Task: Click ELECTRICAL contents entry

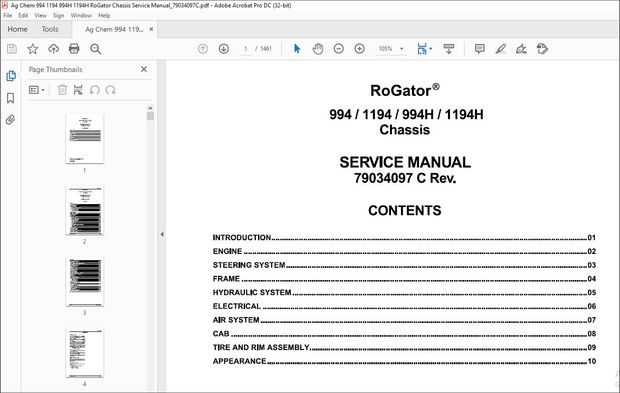Action: 404,306
